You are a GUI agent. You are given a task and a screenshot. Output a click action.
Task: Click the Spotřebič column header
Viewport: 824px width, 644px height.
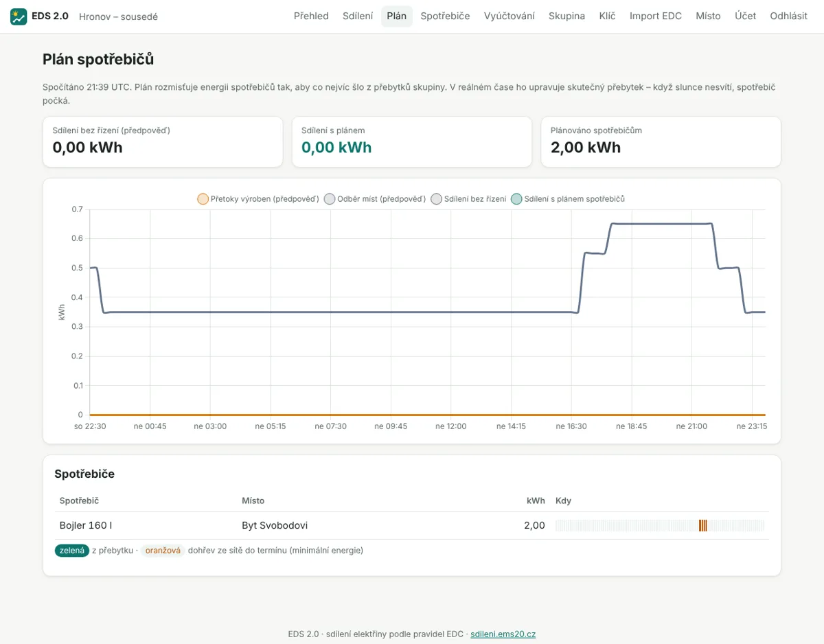(79, 501)
